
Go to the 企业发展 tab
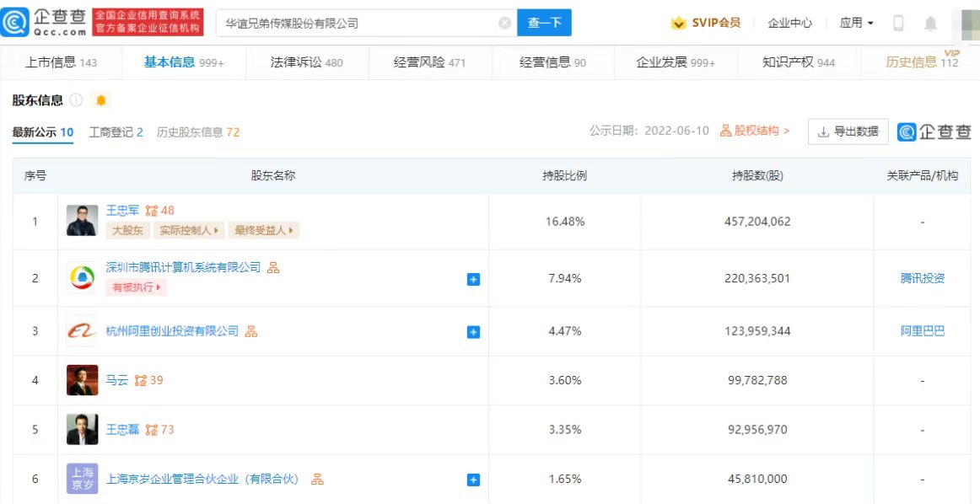coord(676,62)
